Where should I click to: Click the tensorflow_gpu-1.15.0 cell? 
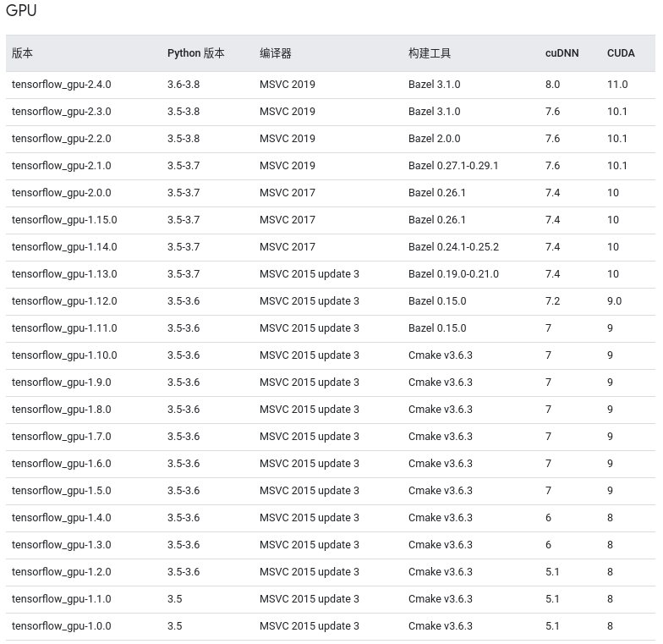(x=64, y=220)
